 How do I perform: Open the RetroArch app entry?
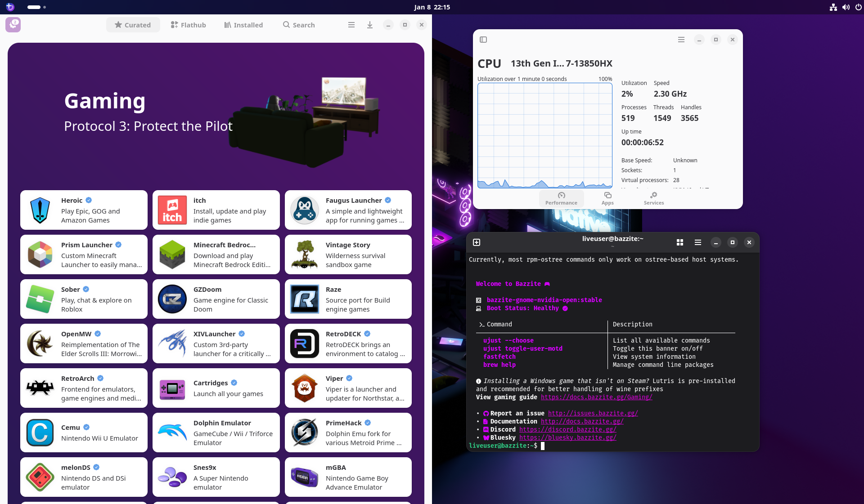[84, 388]
